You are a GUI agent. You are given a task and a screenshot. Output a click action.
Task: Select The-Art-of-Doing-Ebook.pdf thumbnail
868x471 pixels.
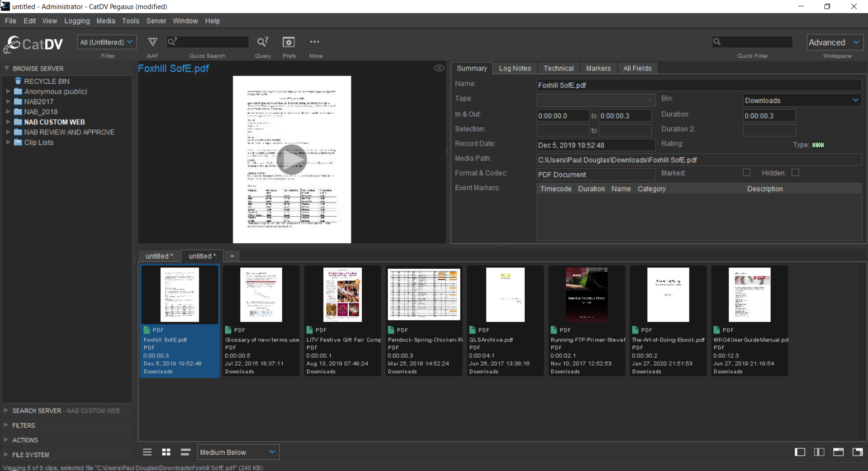pyautogui.click(x=668, y=295)
